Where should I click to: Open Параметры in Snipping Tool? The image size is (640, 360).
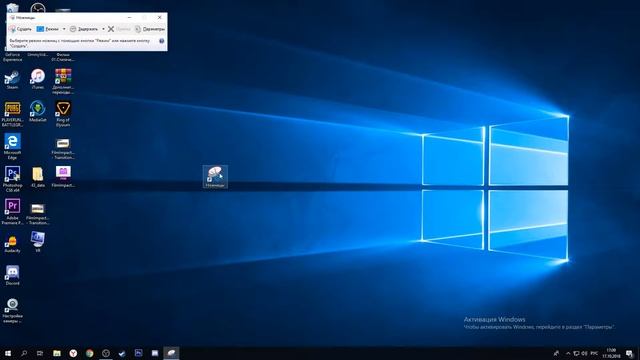point(149,29)
